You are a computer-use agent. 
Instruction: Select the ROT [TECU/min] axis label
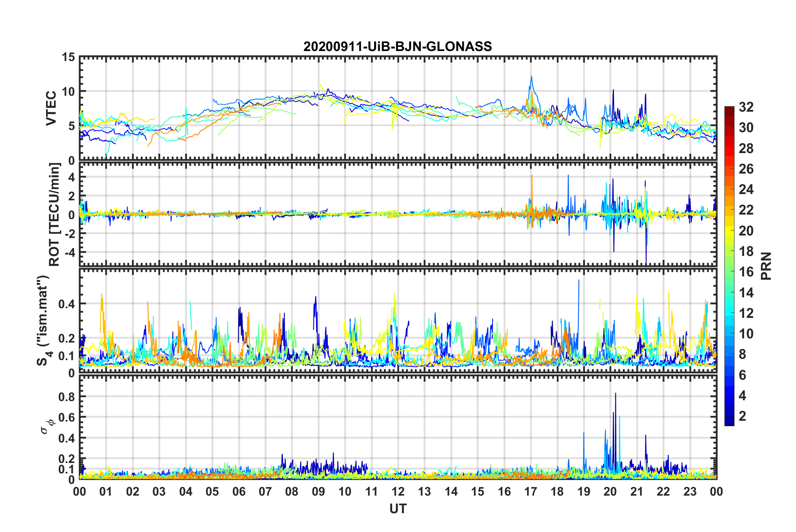54,215
